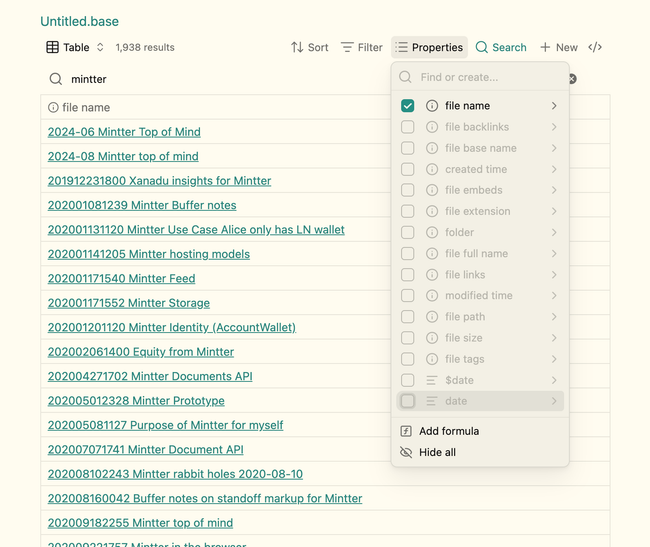Expand the file full name chevron
The height and width of the screenshot is (547, 650).
coord(554,253)
